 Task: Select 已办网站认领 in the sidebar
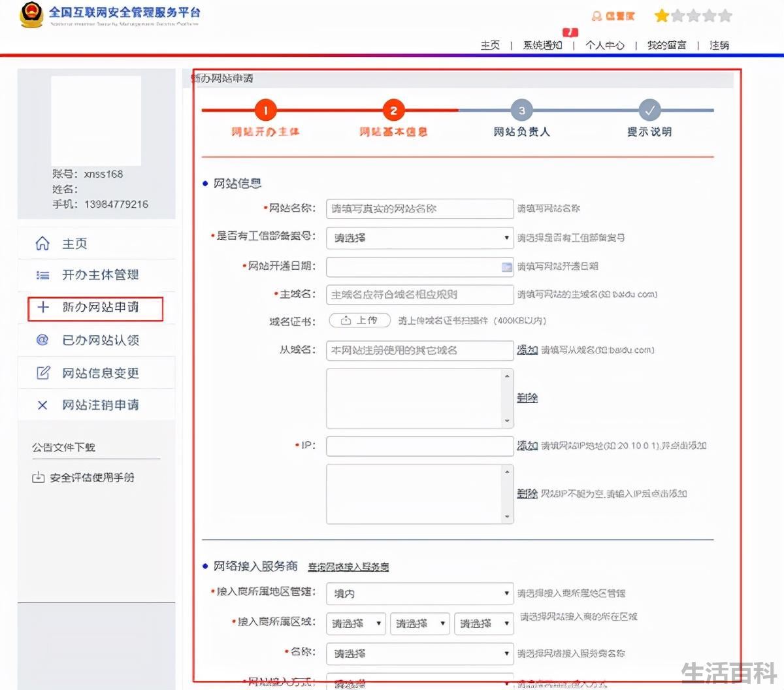coord(97,340)
